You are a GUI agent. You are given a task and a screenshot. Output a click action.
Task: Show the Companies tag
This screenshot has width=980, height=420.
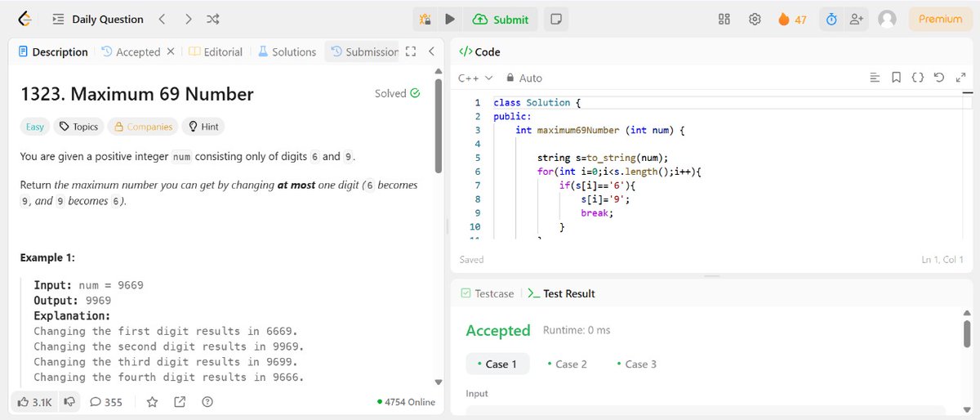tap(143, 127)
